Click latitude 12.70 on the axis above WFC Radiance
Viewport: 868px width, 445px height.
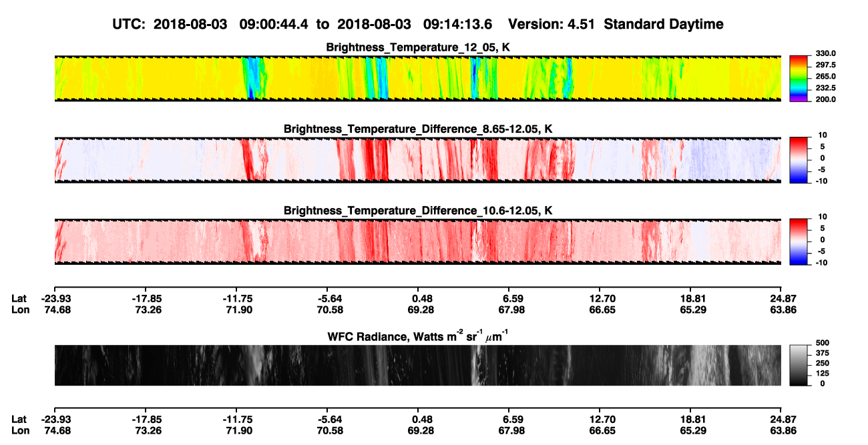[x=602, y=299]
